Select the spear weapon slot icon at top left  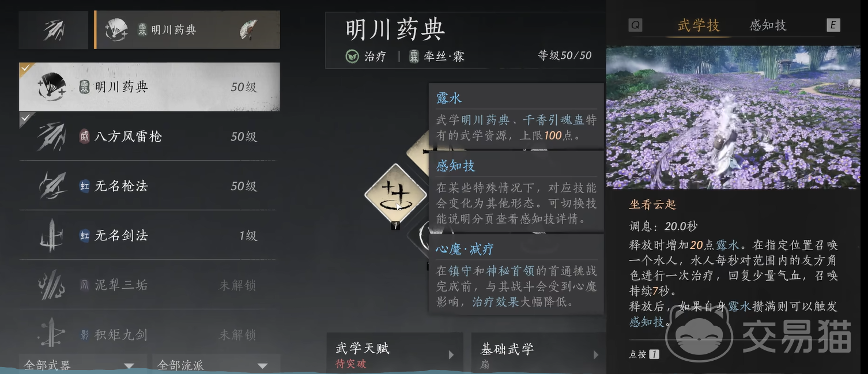[x=54, y=30]
